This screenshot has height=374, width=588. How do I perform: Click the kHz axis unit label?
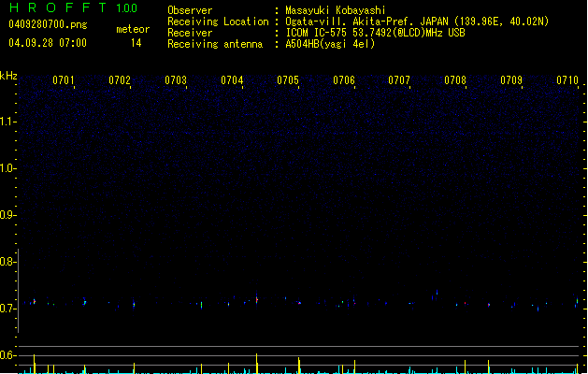[8, 76]
